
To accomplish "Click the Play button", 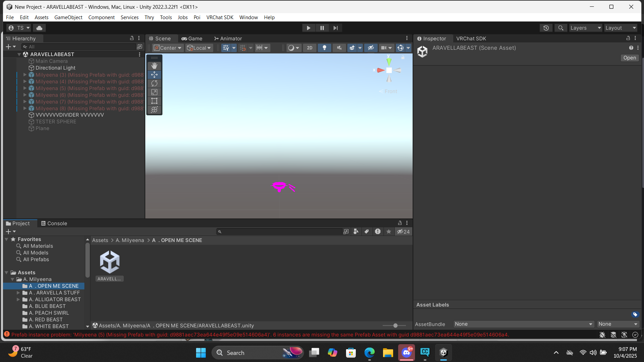I will (x=308, y=28).
